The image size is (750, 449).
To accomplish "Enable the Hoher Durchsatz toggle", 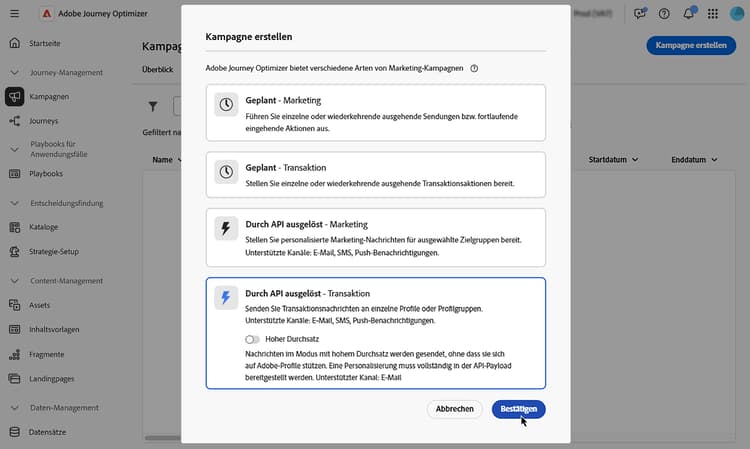I will point(252,339).
